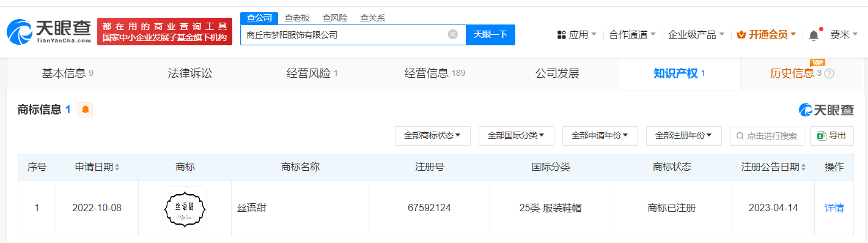Viewport: 868px width, 243px height.
Task: Open the 应用 apps grid menu
Action: [x=576, y=35]
